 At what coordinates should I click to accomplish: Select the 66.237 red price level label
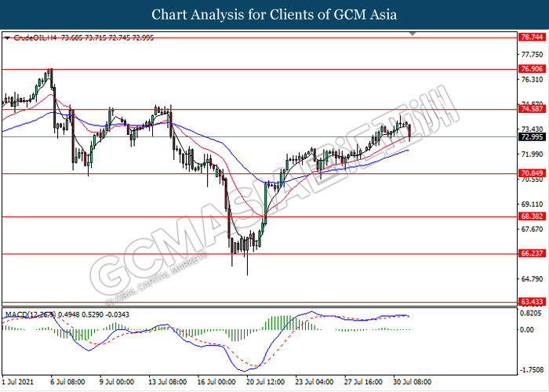coord(533,254)
